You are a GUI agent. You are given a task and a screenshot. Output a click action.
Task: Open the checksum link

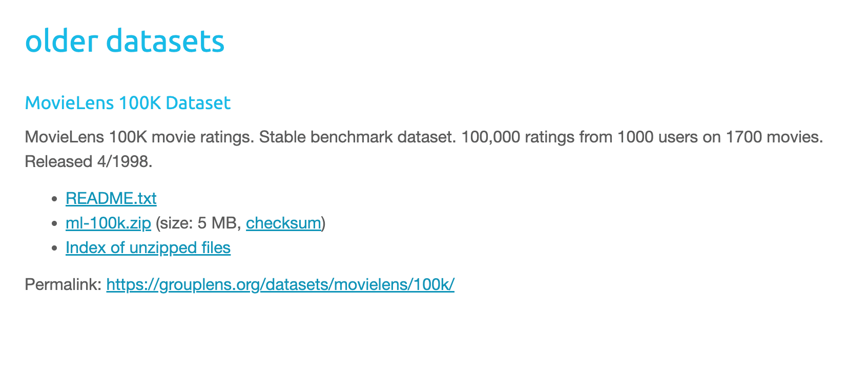283,223
